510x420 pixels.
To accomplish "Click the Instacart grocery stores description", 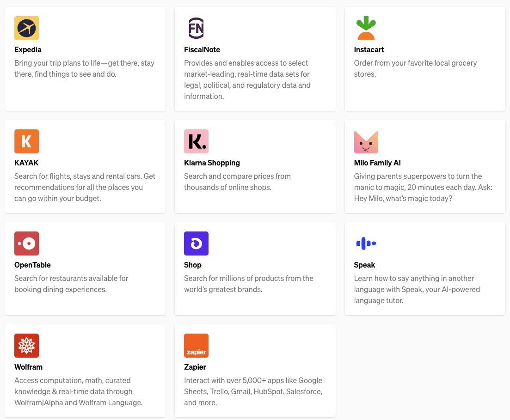I will (x=415, y=68).
